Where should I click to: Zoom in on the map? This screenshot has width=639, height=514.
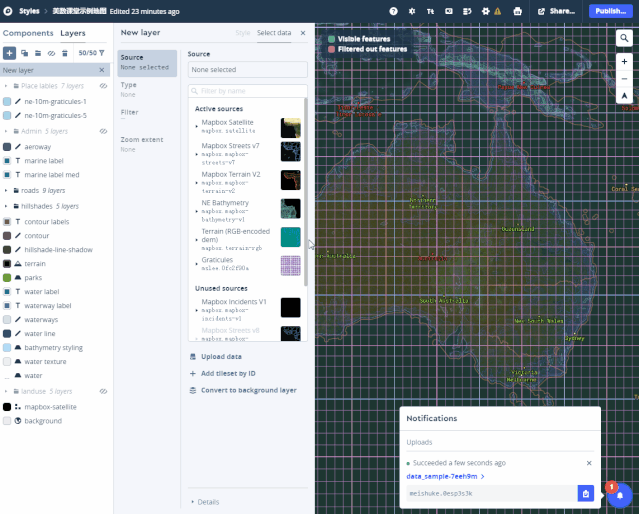(x=624, y=62)
